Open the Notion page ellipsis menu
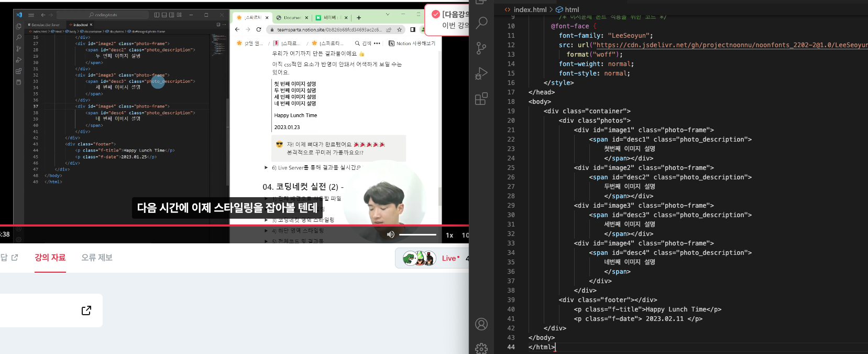868x354 pixels. [x=377, y=44]
